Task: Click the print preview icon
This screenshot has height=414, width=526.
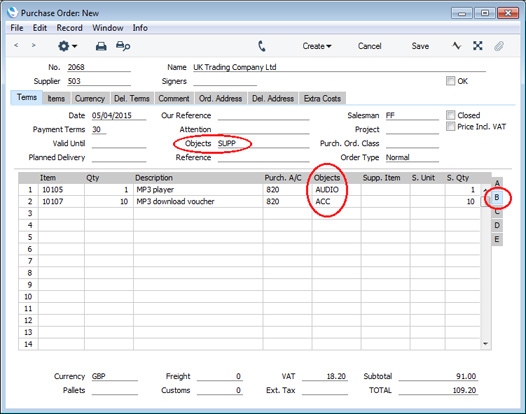Action: click(123, 46)
